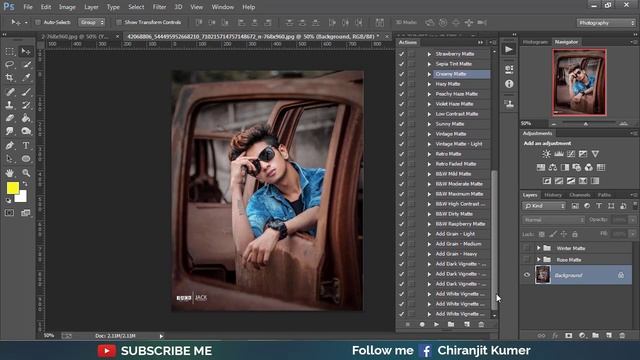Viewport: 640px width, 360px height.
Task: Click the white background color swatch
Action: 22,198
